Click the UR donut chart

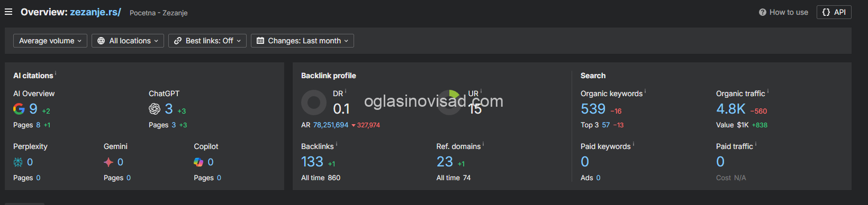point(449,102)
